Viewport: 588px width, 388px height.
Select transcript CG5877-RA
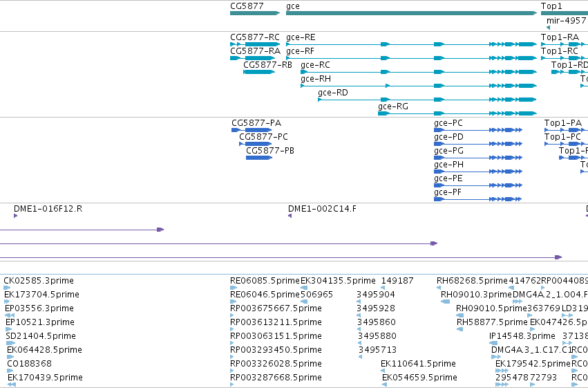(x=256, y=51)
